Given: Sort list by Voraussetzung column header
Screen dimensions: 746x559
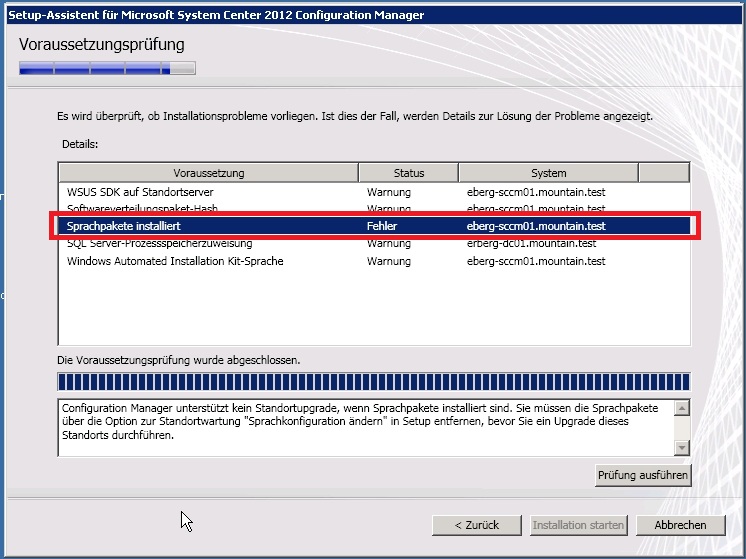Looking at the screenshot, I should pyautogui.click(x=208, y=173).
